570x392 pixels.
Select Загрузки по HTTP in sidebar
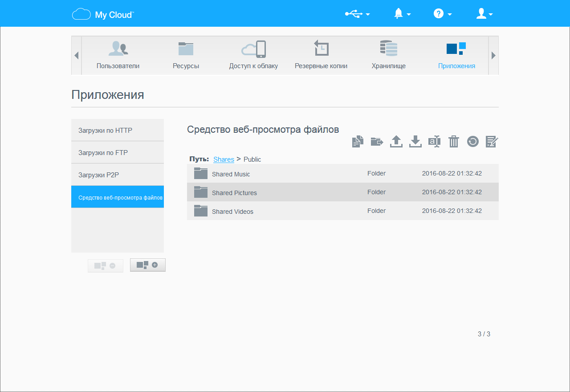click(118, 130)
